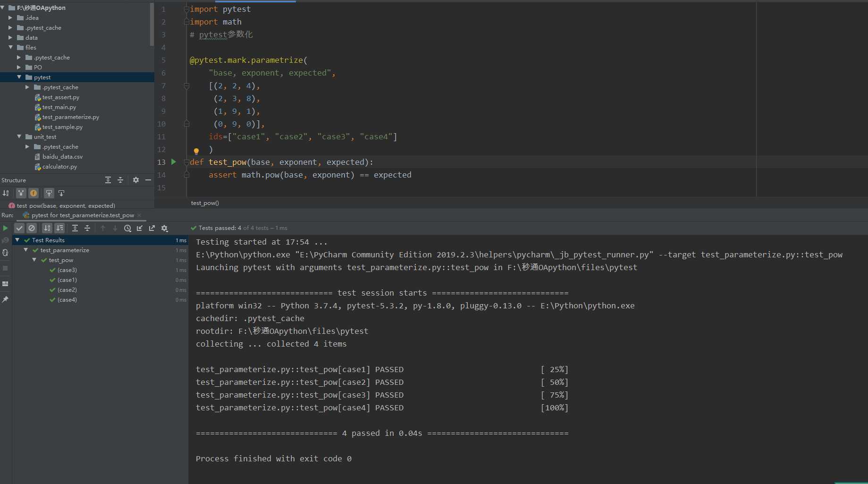Collapse all nodes in the Structure panel

click(x=120, y=180)
